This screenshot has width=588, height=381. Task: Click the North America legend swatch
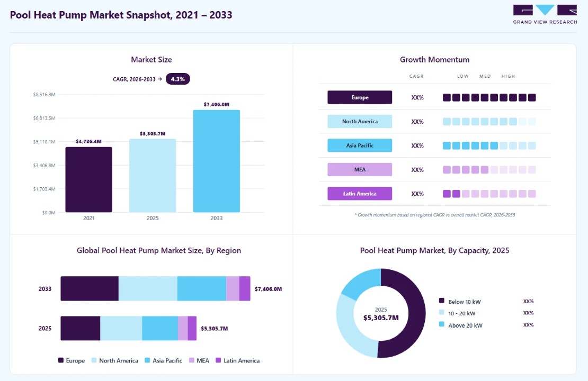[94, 360]
